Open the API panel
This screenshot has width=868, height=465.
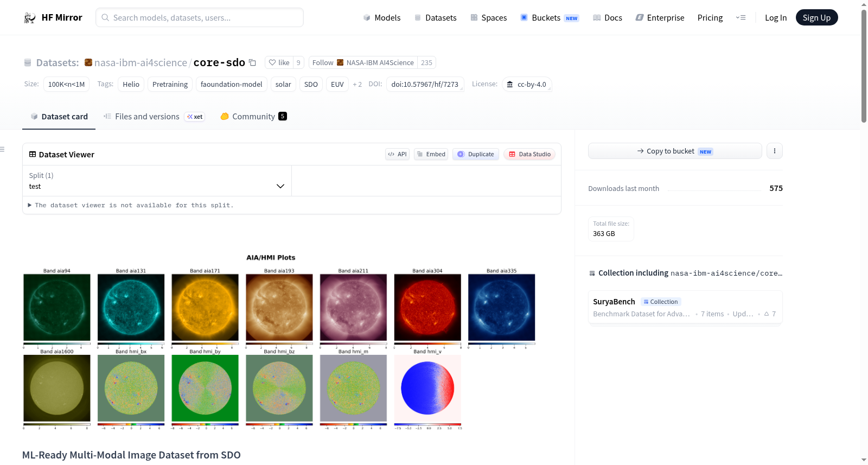point(397,154)
